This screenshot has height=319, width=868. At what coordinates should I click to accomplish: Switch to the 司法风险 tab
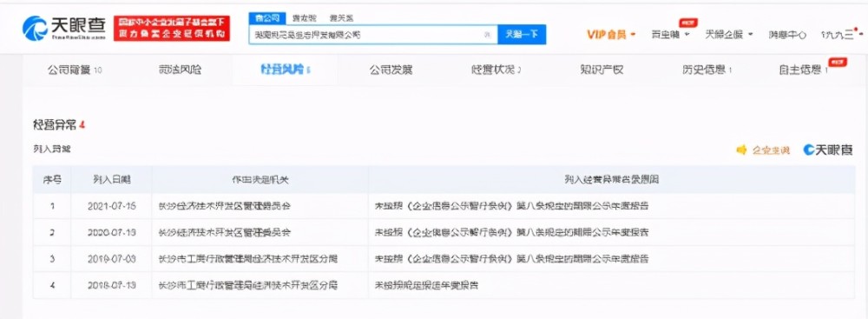(x=180, y=70)
